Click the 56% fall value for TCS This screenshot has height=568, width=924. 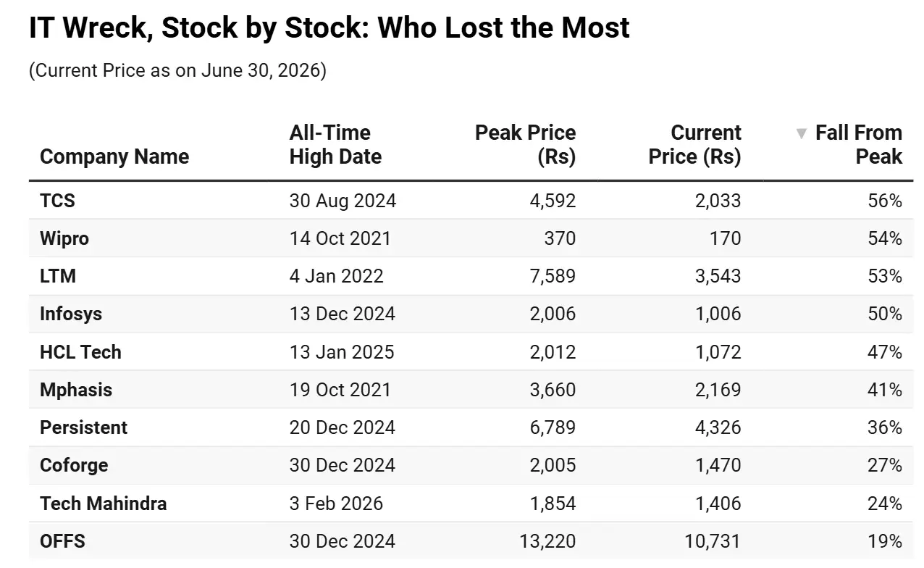click(885, 201)
